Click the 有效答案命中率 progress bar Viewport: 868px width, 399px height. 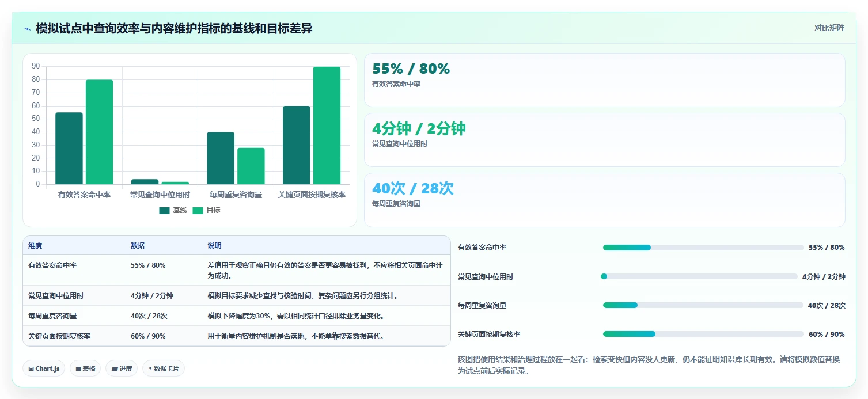703,248
